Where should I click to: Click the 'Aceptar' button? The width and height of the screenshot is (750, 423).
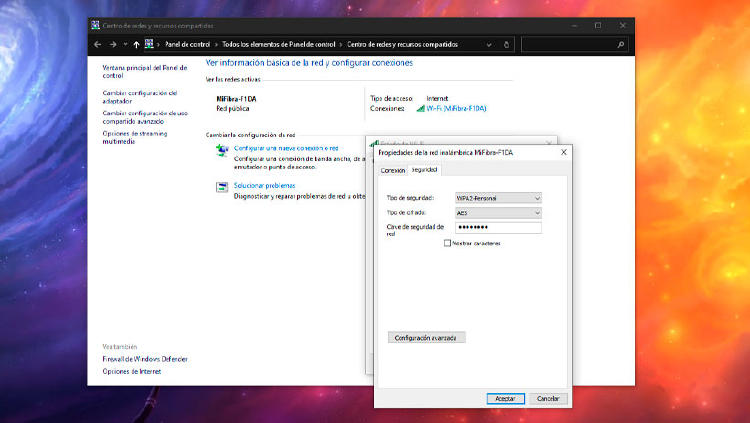(504, 398)
